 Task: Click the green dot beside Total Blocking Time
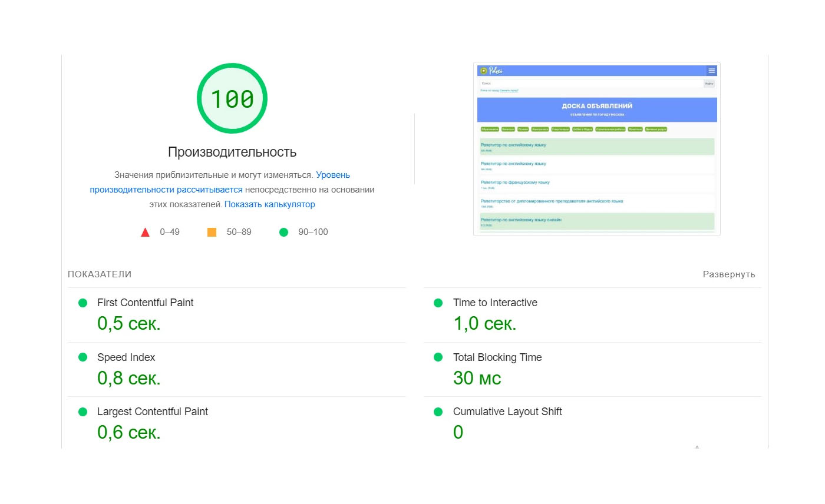click(438, 357)
